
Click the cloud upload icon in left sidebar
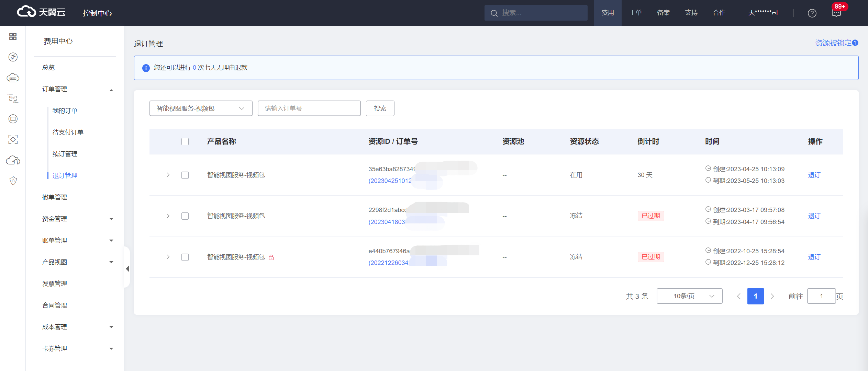click(x=13, y=160)
